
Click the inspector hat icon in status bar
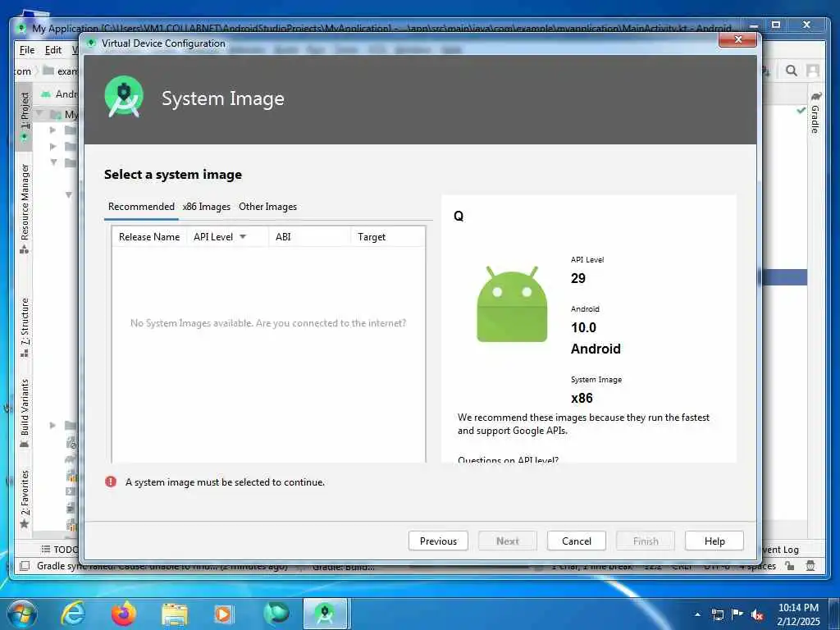810,566
